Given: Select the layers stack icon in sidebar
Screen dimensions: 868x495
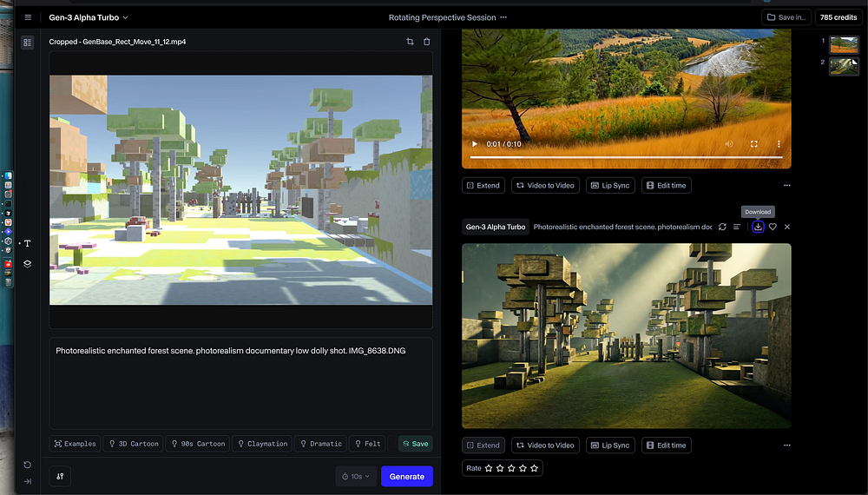Looking at the screenshot, I should click(x=27, y=264).
